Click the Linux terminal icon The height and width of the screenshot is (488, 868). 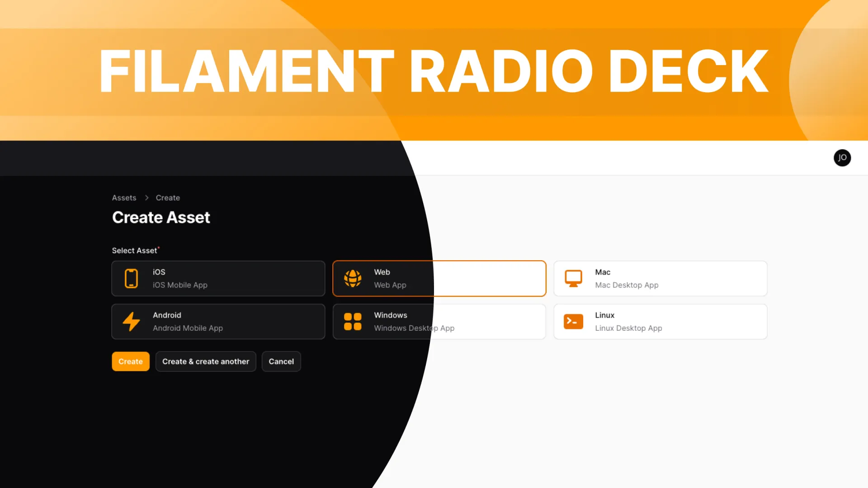pyautogui.click(x=573, y=321)
